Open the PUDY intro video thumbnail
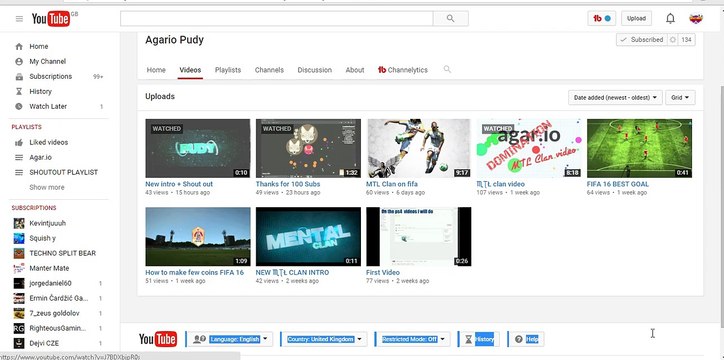 coord(198,148)
